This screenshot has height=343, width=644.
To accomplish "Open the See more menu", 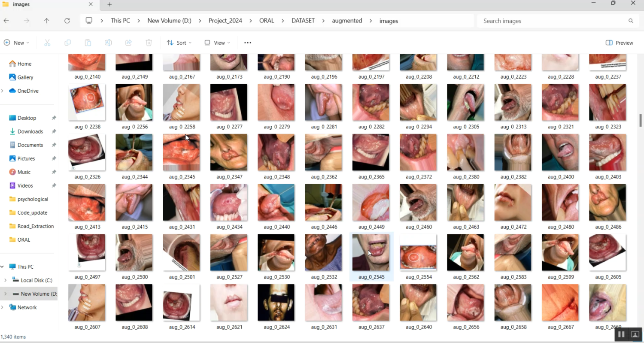I will [247, 42].
